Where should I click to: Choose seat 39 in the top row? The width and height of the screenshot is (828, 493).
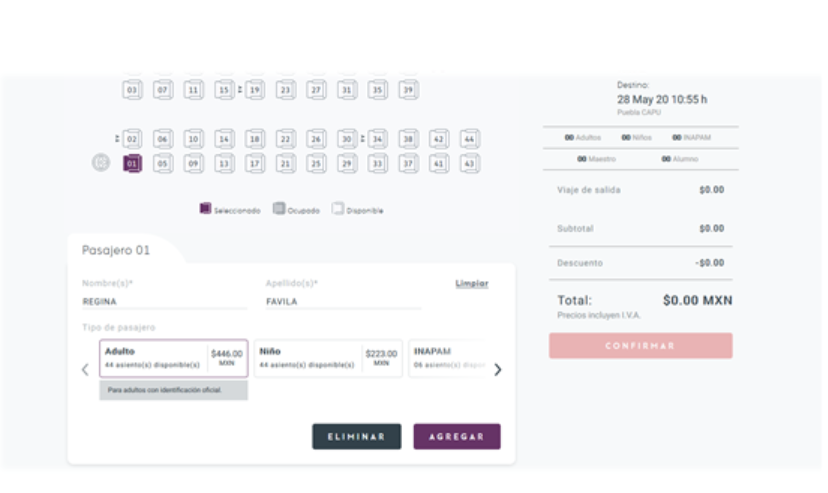[x=408, y=89]
